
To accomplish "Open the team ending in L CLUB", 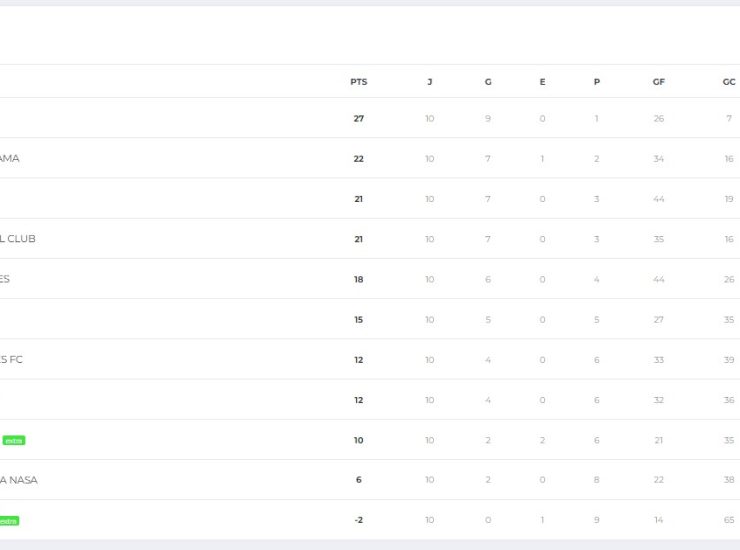I will [17, 238].
